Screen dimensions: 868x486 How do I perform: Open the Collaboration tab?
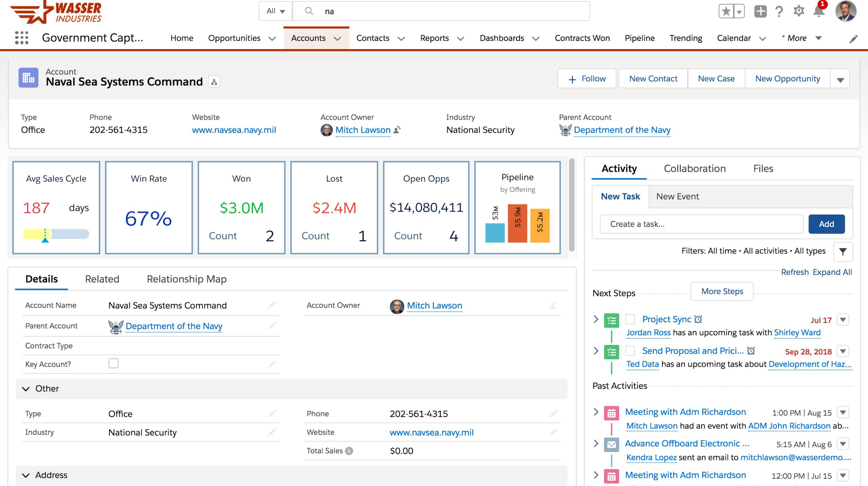coord(694,168)
